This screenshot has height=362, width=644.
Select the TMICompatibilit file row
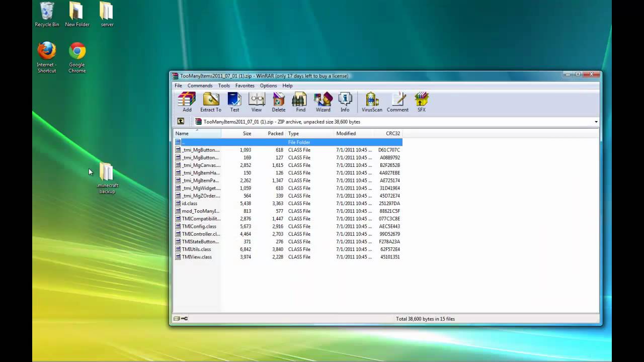click(x=288, y=219)
